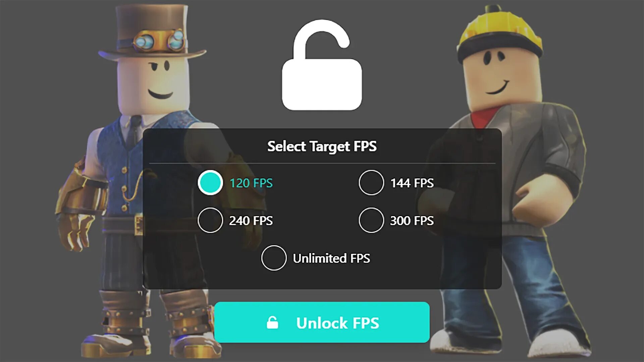Click the "Unlimited FPS" label text
644x362 pixels.
332,258
